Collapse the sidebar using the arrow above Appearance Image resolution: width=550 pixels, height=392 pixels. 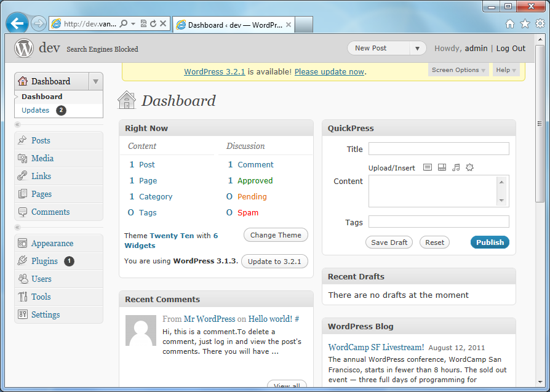click(18, 228)
